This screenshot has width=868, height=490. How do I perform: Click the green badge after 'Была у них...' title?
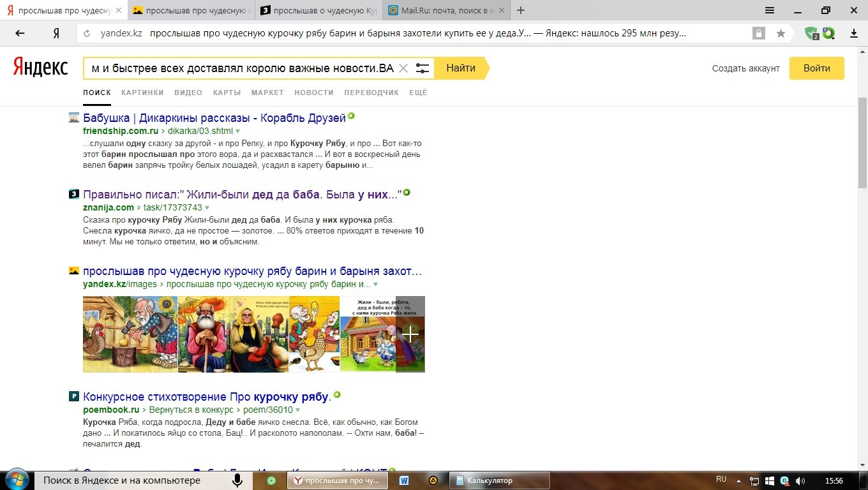(x=407, y=192)
